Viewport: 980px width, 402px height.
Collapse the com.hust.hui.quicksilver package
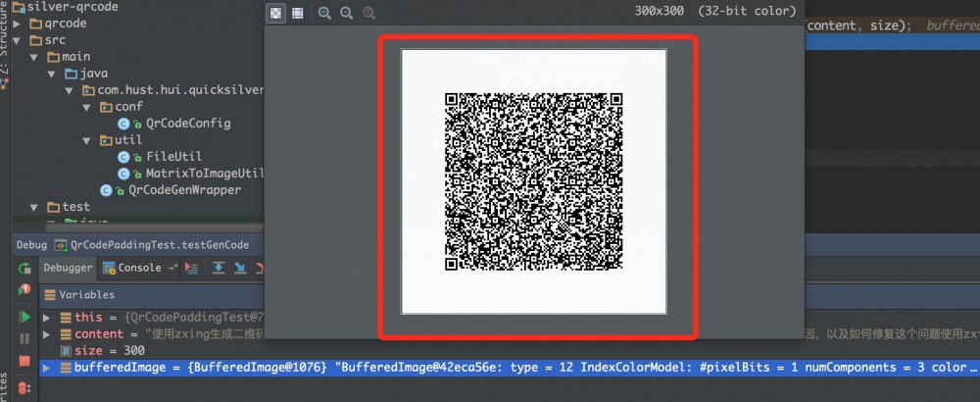coord(69,90)
